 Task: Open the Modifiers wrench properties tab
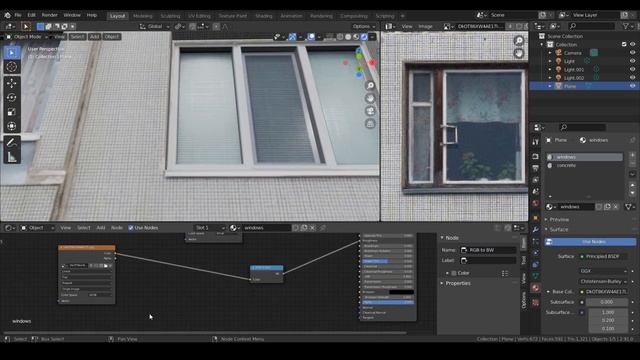click(536, 229)
